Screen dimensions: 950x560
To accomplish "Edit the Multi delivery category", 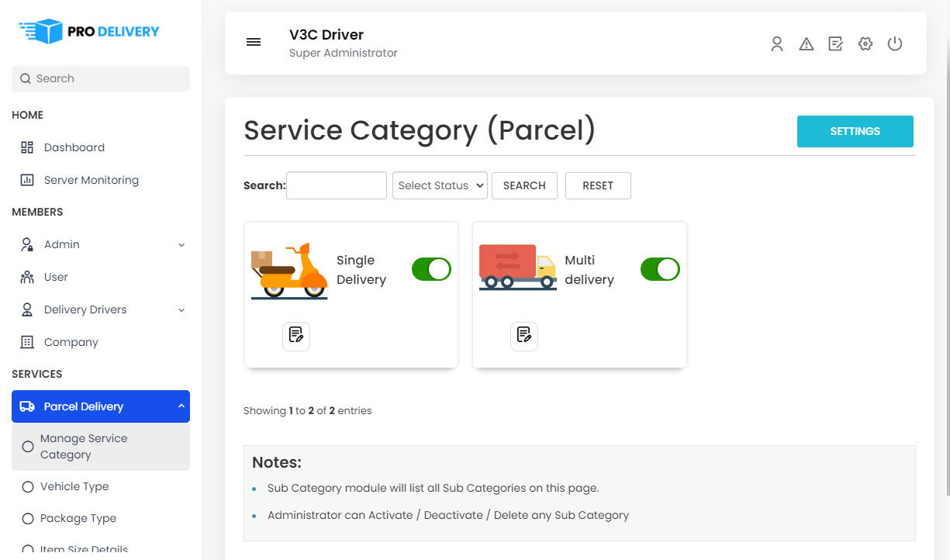I will click(524, 336).
